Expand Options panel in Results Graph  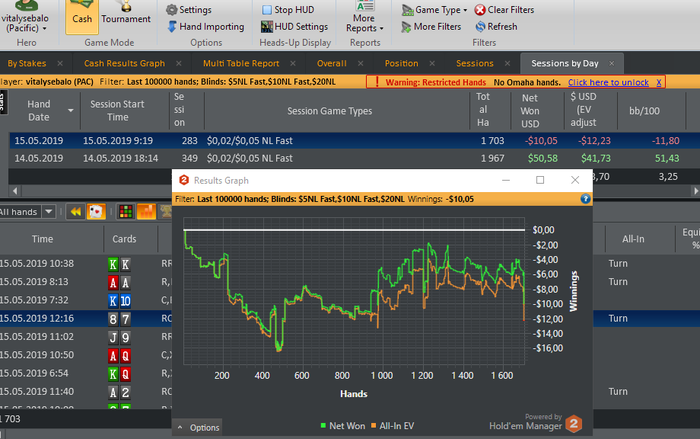tap(198, 427)
